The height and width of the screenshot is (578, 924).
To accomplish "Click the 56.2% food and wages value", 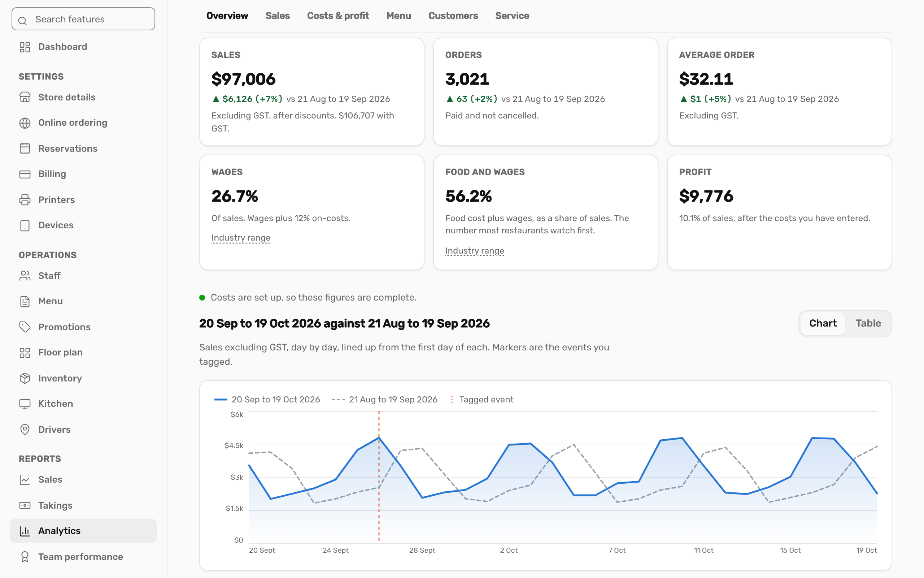I will coord(468,196).
